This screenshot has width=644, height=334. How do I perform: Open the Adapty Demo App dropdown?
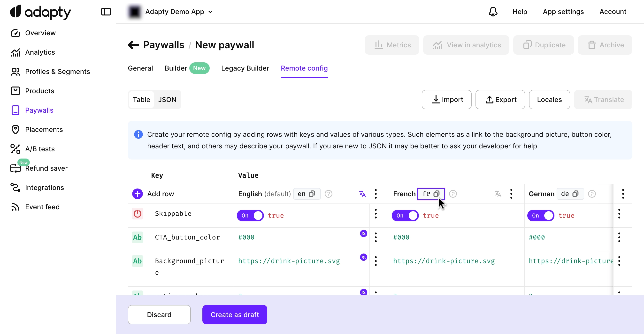[179, 12]
